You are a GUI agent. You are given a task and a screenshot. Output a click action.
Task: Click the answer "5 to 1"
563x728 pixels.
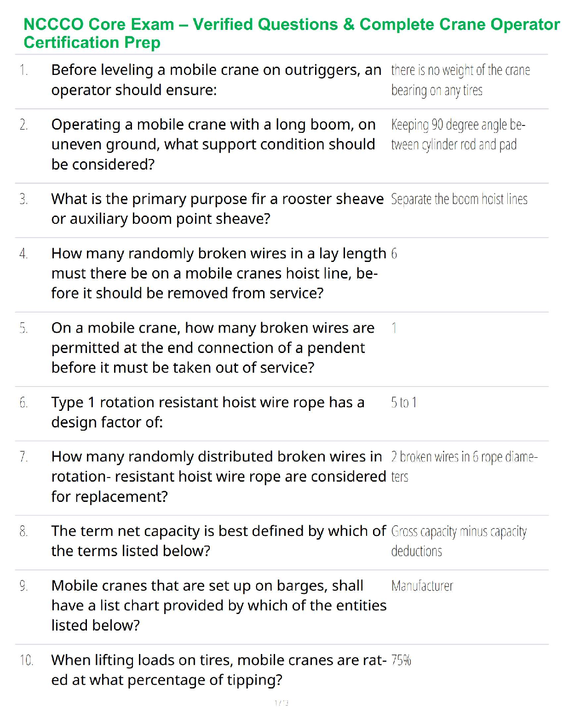coord(404,403)
